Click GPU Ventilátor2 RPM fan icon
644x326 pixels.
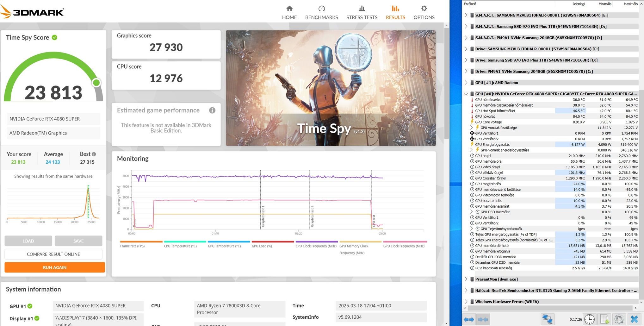click(x=472, y=139)
